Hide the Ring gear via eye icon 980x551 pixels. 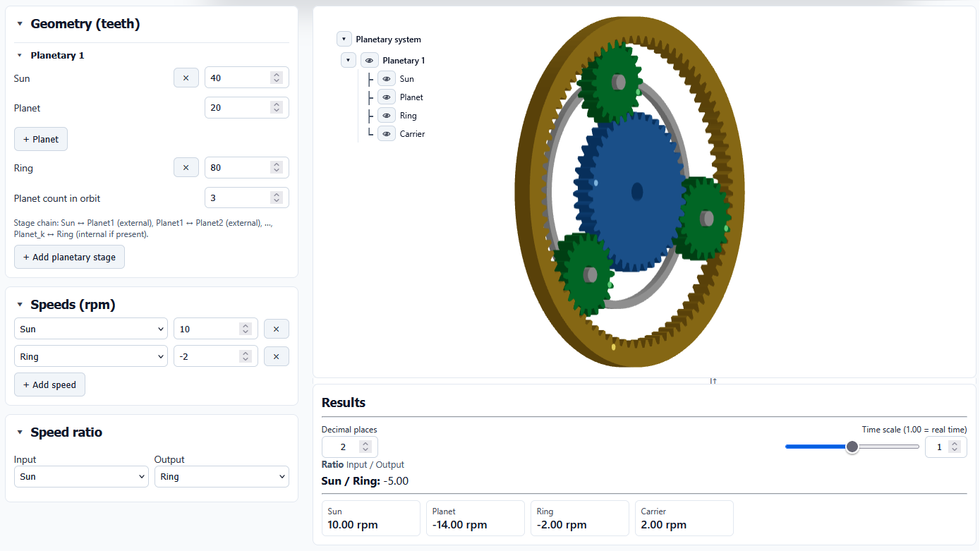(x=387, y=116)
